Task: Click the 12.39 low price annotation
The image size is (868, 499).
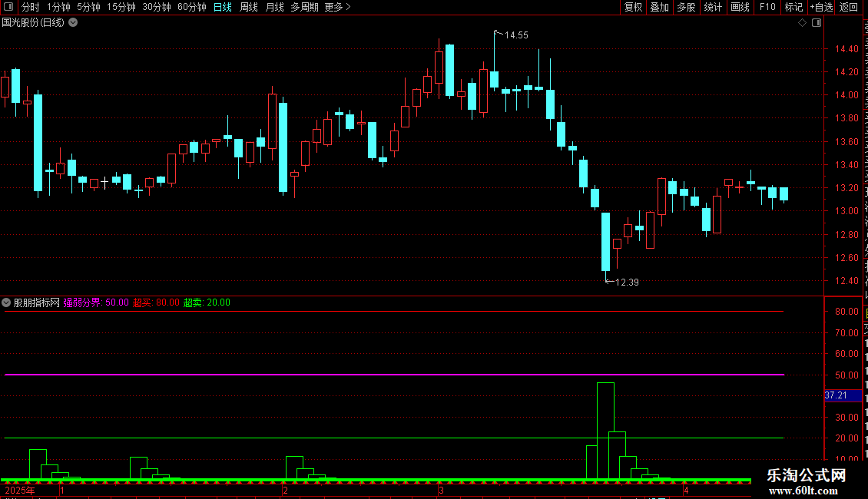Action: point(627,283)
